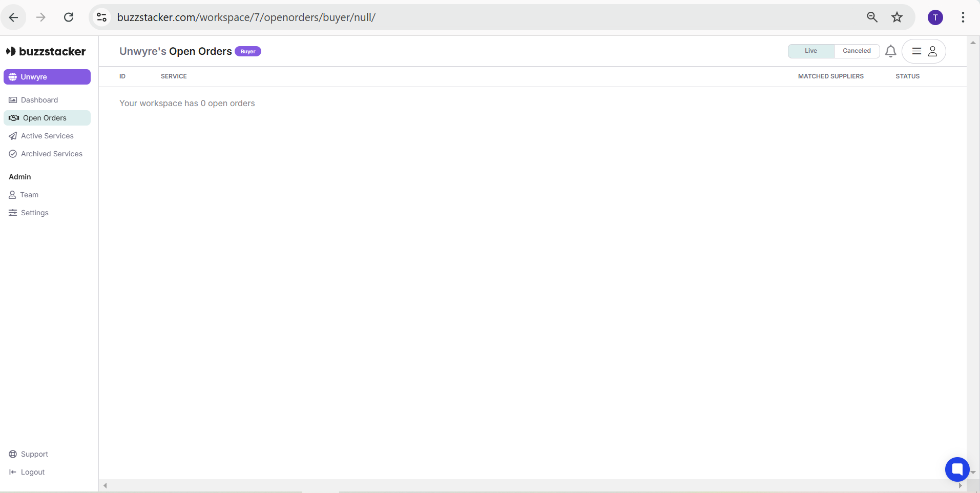Go back in browser history

[14, 17]
